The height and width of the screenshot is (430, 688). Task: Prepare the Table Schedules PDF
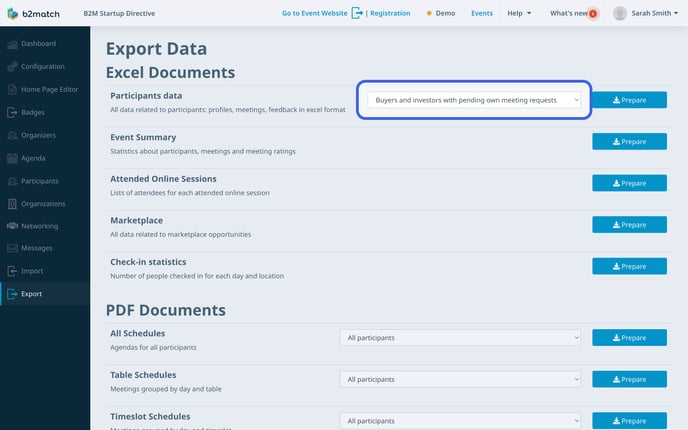[x=629, y=379]
